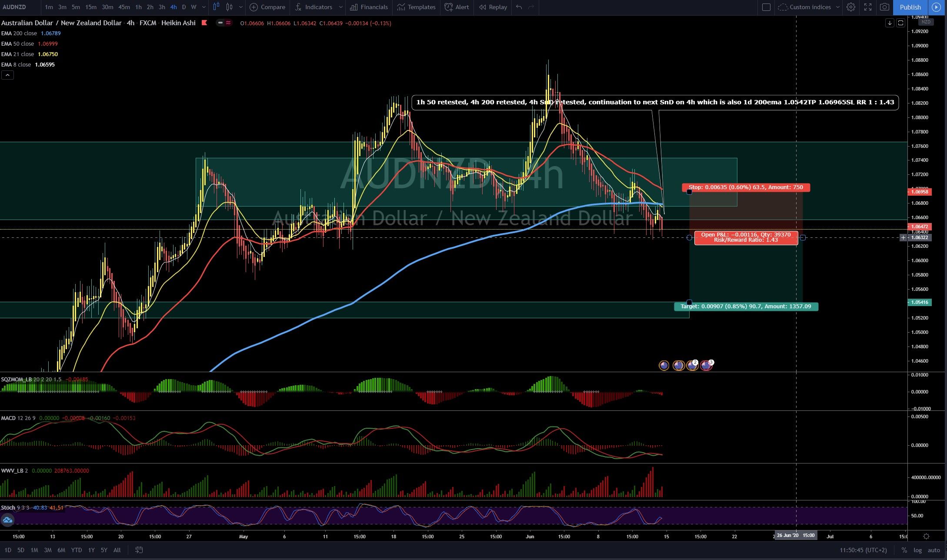Open the Indicators dialog
Screen dimensions: 947x560
313,7
